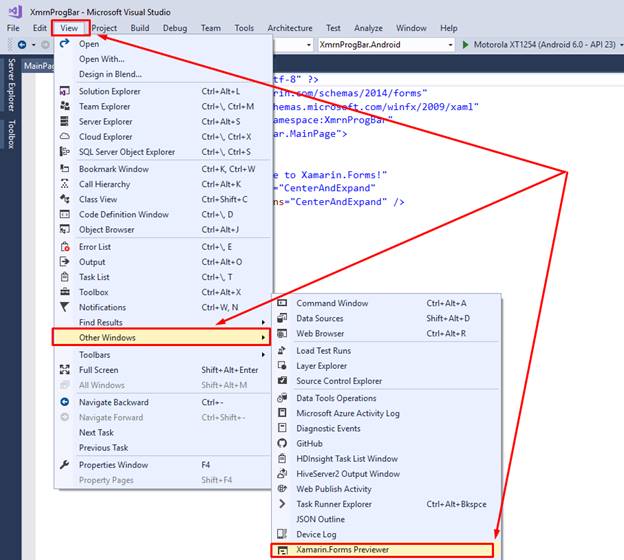Click the Team Explorer icon
The image size is (624, 560).
[x=64, y=106]
